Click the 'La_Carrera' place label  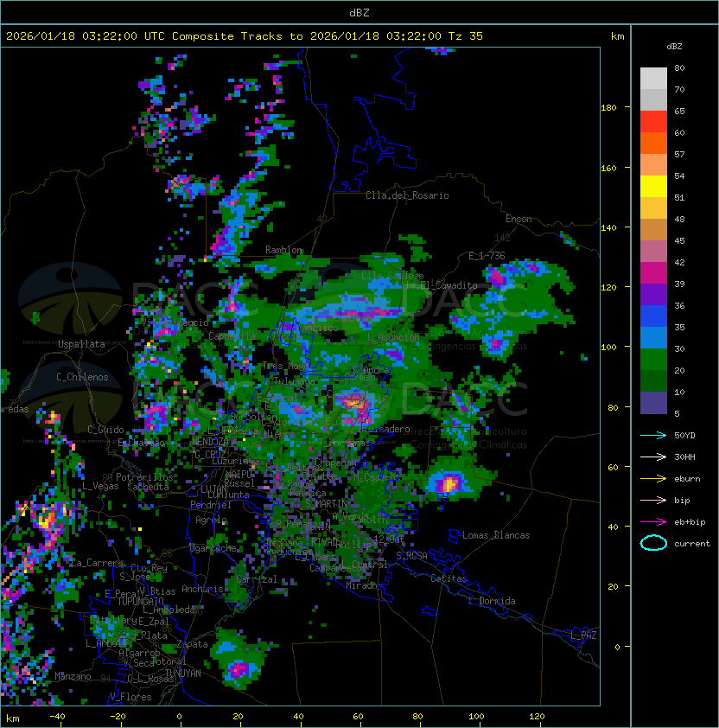coord(97,563)
